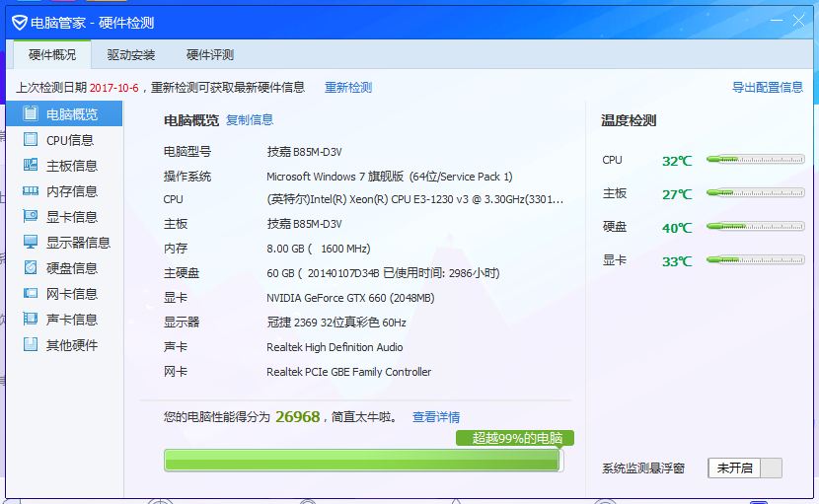
Task: Click the 主板 temperature gauge bar
Action: 755,192
